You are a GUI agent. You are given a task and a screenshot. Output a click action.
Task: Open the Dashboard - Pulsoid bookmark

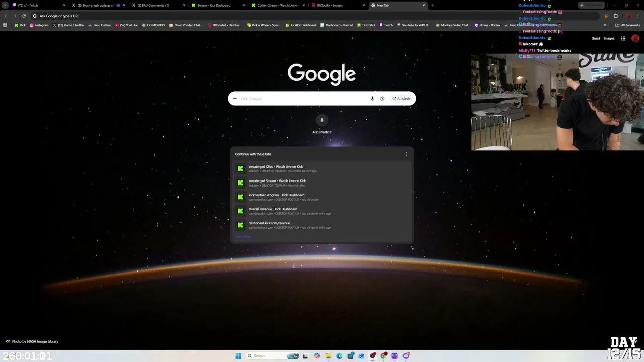tap(337, 25)
